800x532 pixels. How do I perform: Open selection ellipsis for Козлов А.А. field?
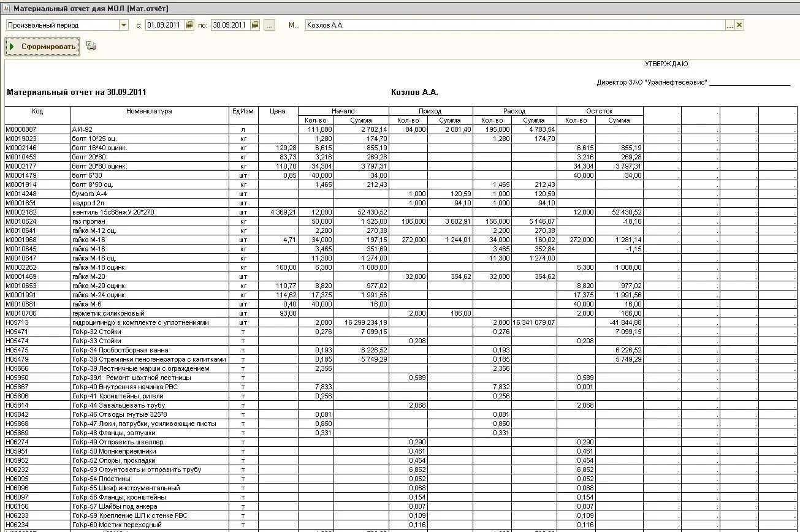tap(730, 25)
